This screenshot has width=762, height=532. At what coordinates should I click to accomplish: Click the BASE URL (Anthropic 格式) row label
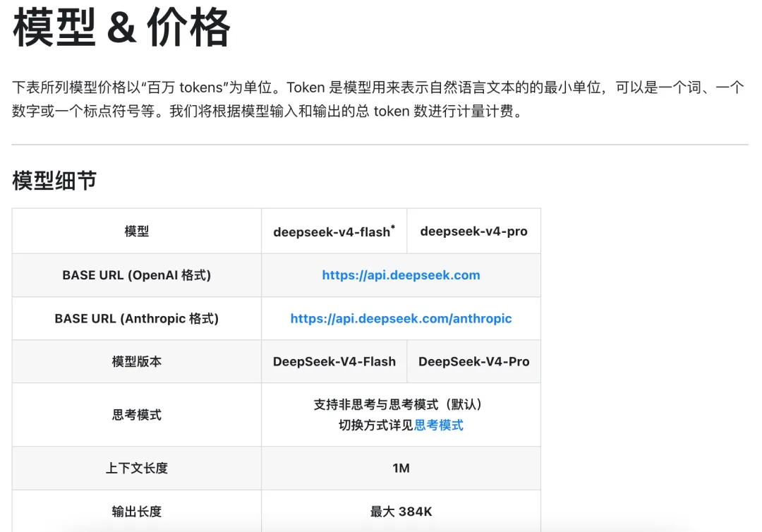click(137, 318)
